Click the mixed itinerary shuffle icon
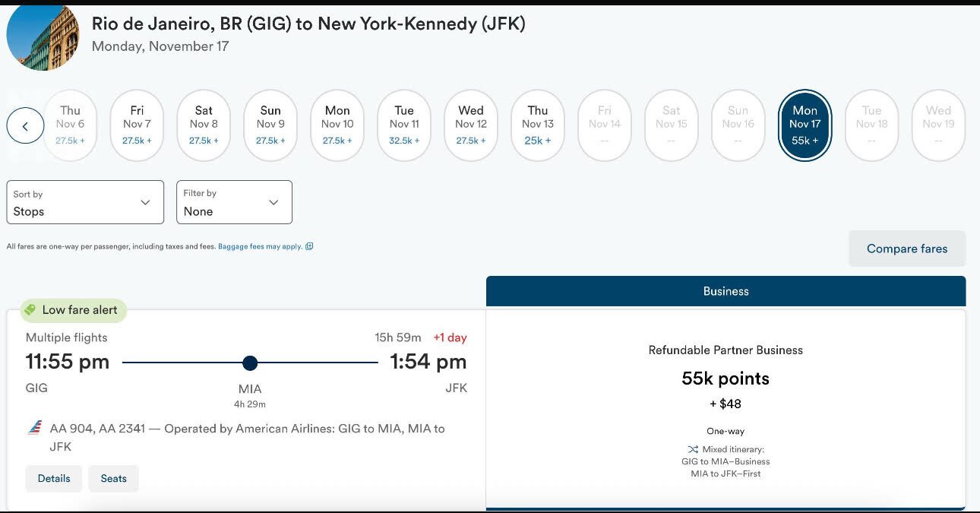This screenshot has width=980, height=513. pyautogui.click(x=692, y=449)
